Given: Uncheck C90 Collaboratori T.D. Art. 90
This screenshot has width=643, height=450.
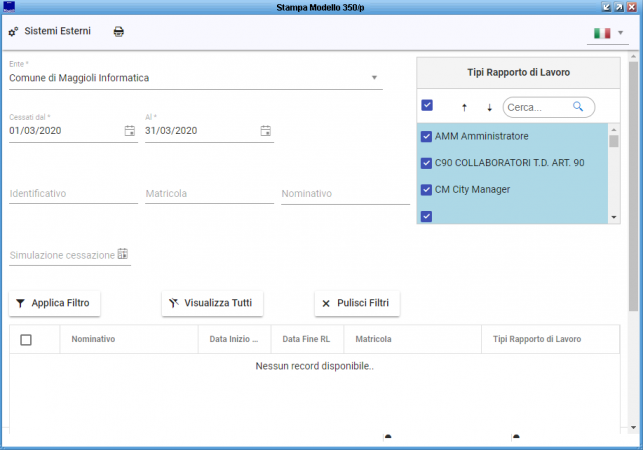Looking at the screenshot, I should click(x=427, y=163).
